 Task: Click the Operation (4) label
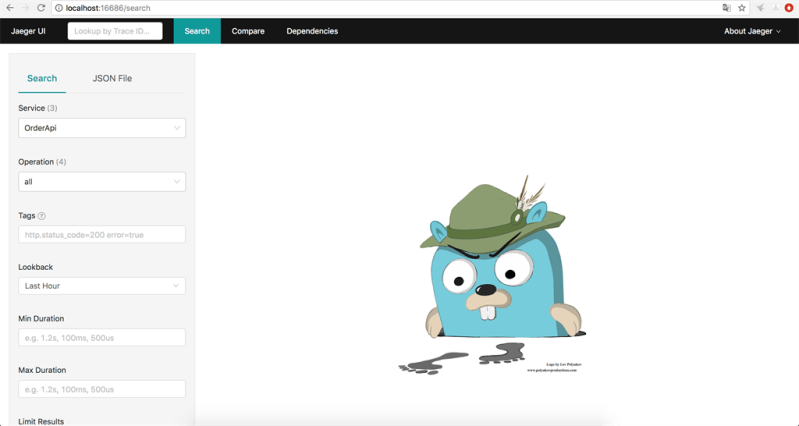click(42, 162)
